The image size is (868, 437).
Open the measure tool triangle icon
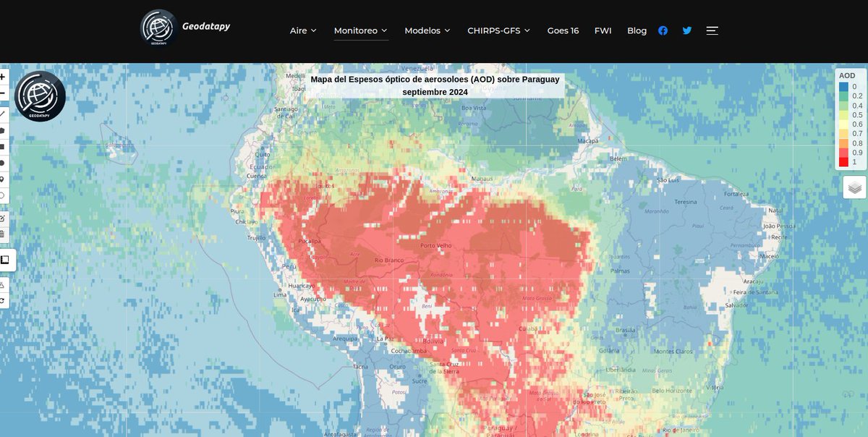coord(3,286)
